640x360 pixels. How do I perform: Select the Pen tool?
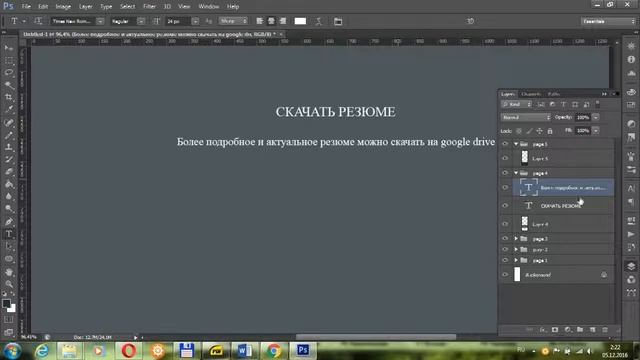(9, 222)
